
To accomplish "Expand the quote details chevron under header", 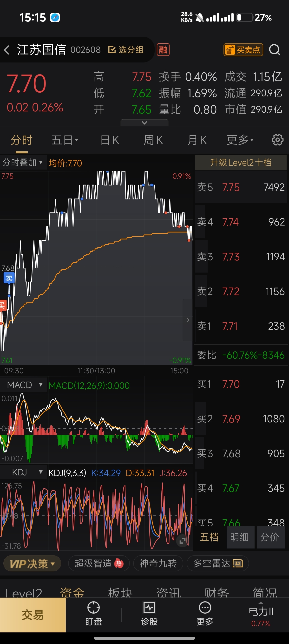I will point(144,123).
